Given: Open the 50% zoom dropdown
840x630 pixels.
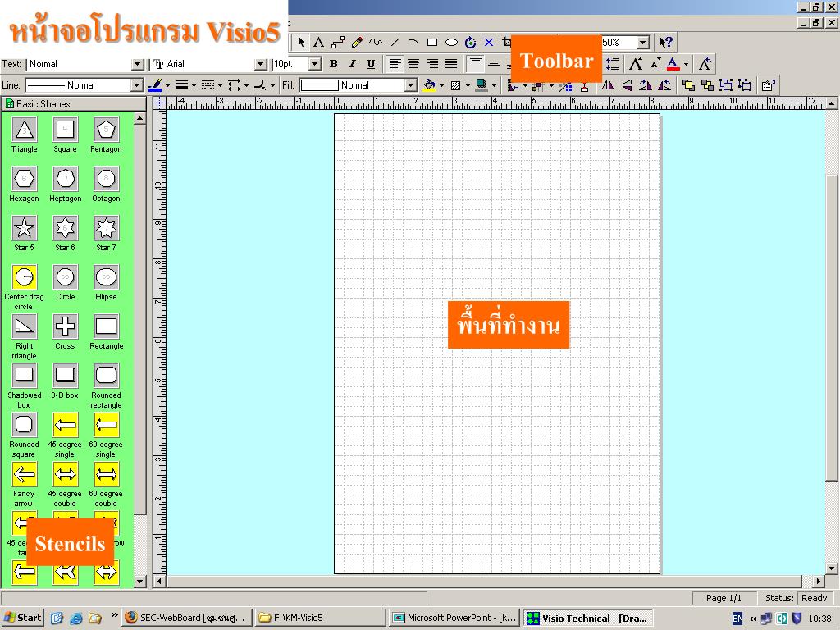Looking at the screenshot, I should pyautogui.click(x=643, y=43).
